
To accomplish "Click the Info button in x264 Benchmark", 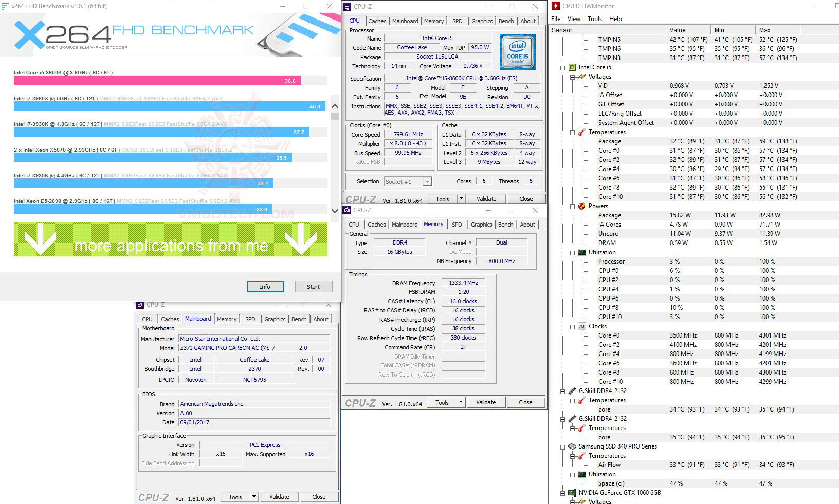I will click(x=265, y=287).
